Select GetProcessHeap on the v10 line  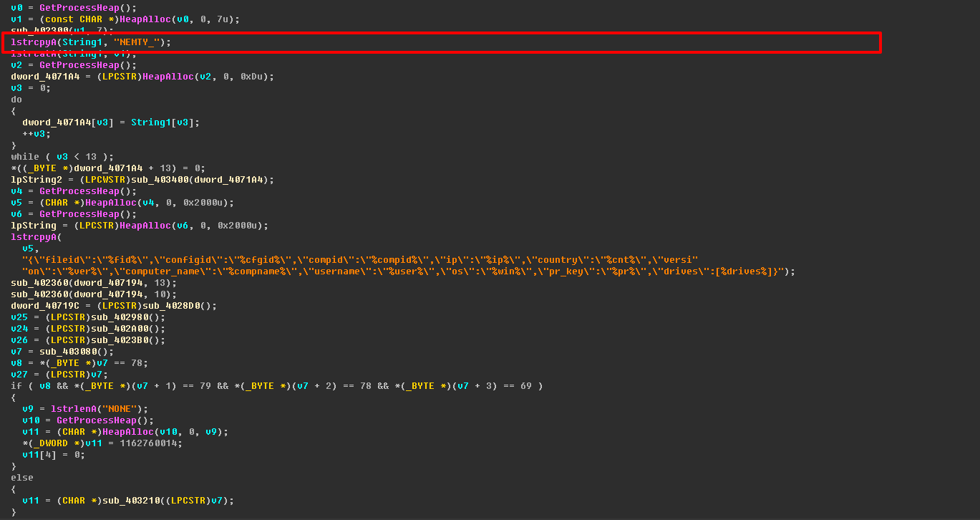click(x=96, y=420)
